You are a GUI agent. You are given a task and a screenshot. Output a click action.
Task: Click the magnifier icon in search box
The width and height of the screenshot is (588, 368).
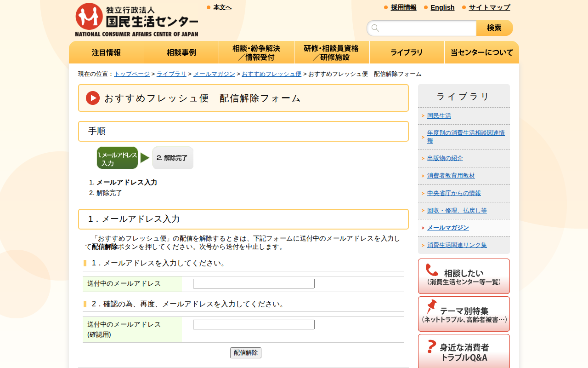(x=375, y=28)
